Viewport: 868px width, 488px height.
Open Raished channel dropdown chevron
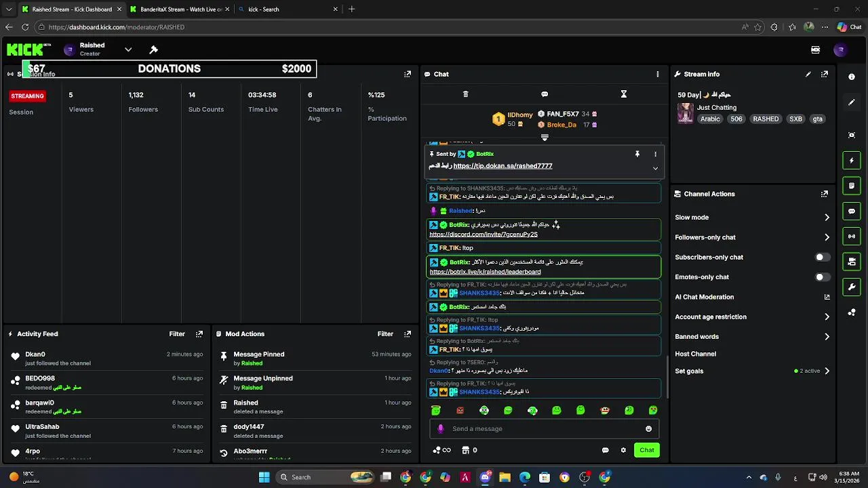tap(127, 49)
